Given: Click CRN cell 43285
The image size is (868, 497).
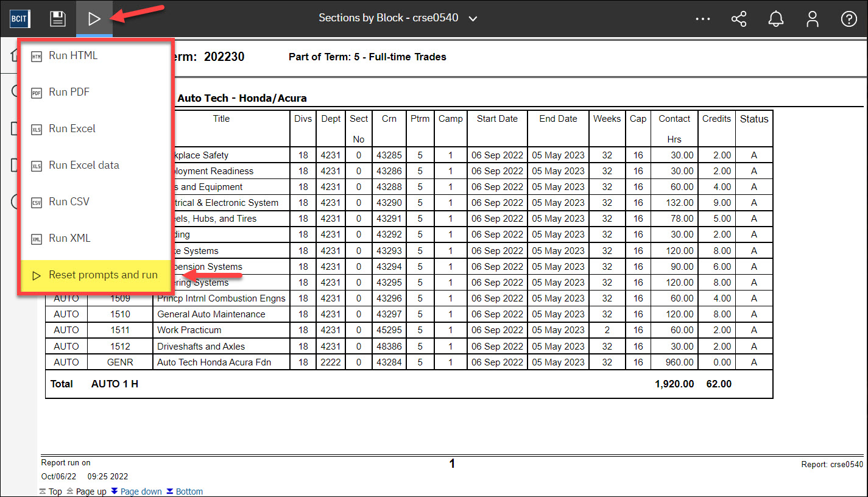Looking at the screenshot, I should tap(389, 155).
